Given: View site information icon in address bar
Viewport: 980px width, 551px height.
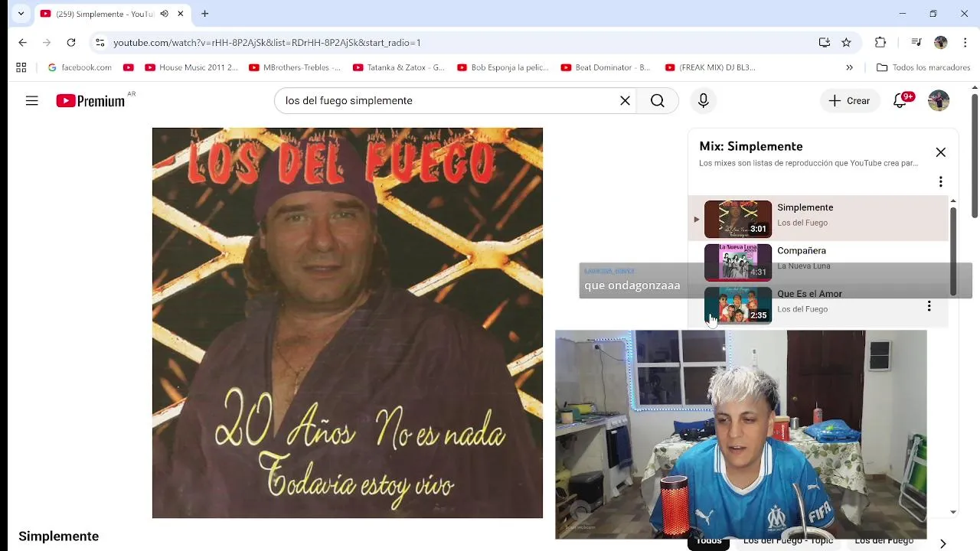Looking at the screenshot, I should [x=100, y=42].
